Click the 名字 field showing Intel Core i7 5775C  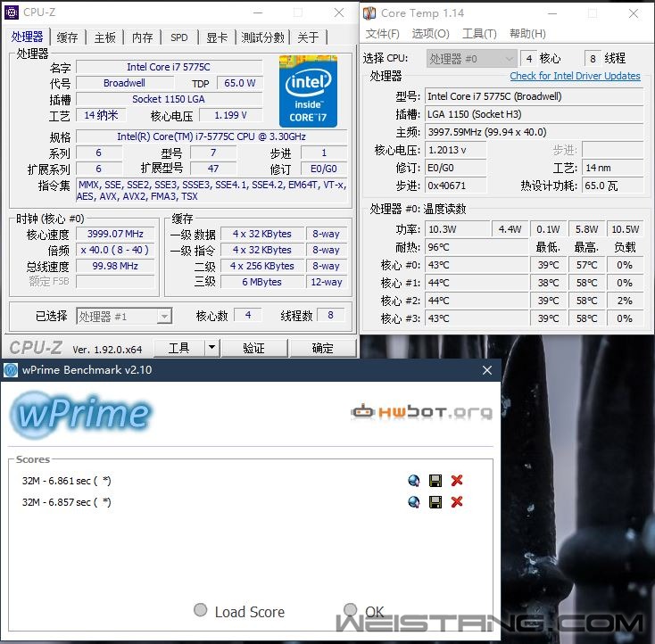170,67
